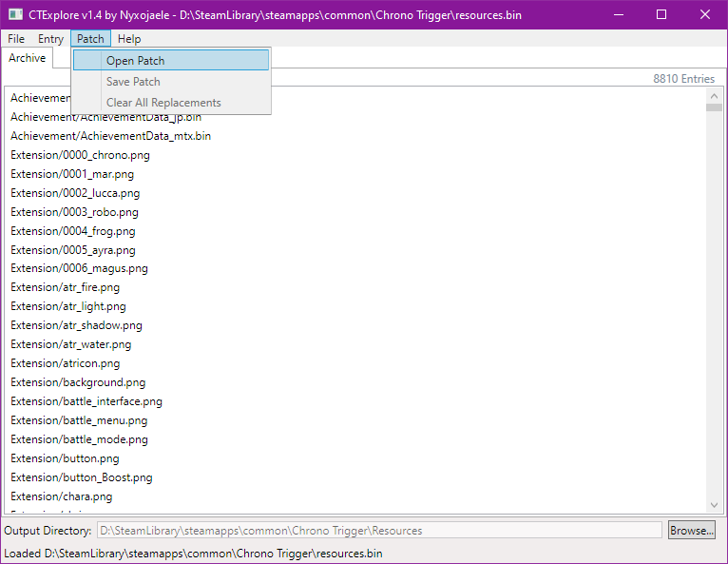Click the scrollbar up arrow
This screenshot has width=728, height=564.
(714, 96)
